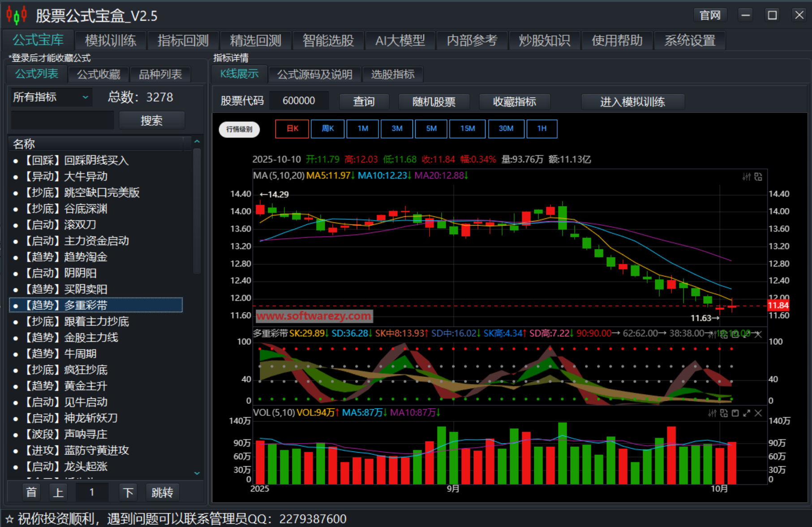Open settings sliders icon on MA chart
The height and width of the screenshot is (527, 812).
[746, 177]
